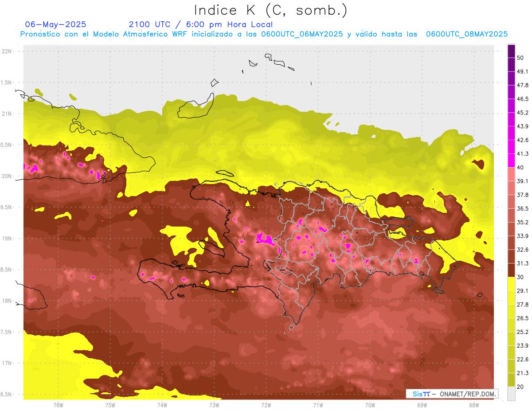Click colorbar value '27.8'
Screen dimensions: 532x411
523,305
